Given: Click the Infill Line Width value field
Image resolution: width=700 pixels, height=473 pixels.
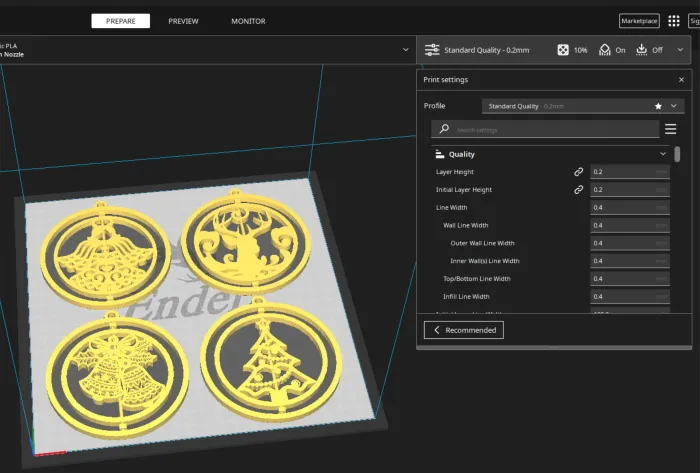Looking at the screenshot, I should tap(629, 296).
